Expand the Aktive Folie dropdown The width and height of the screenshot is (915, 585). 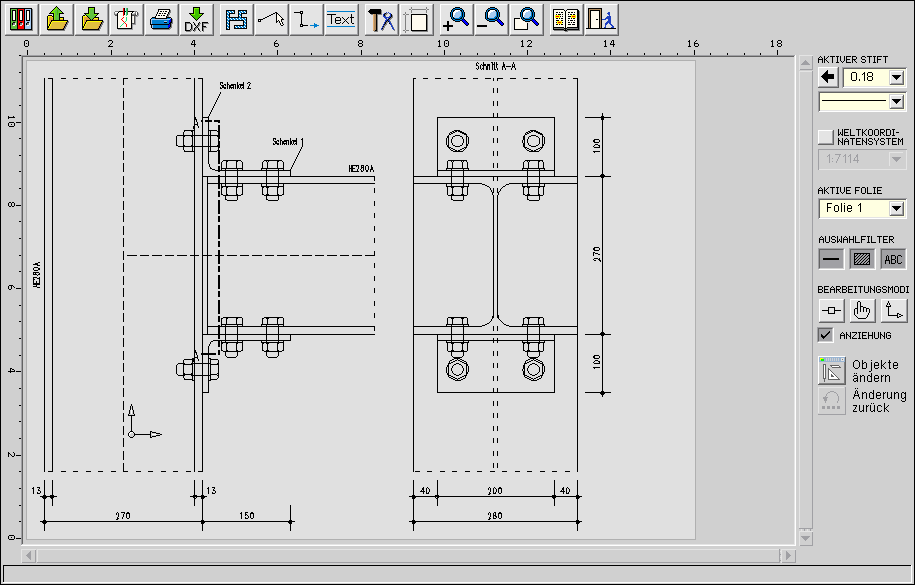tap(896, 209)
